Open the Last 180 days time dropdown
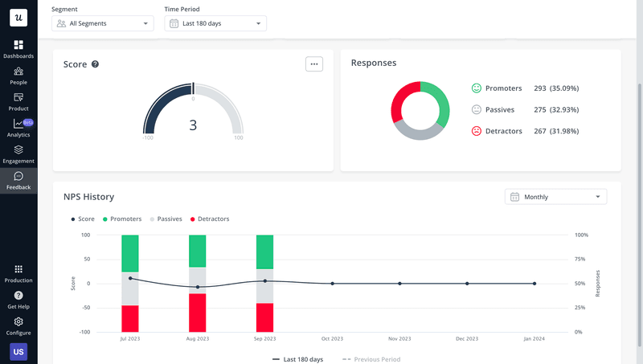Image resolution: width=643 pixels, height=364 pixels. coord(215,23)
